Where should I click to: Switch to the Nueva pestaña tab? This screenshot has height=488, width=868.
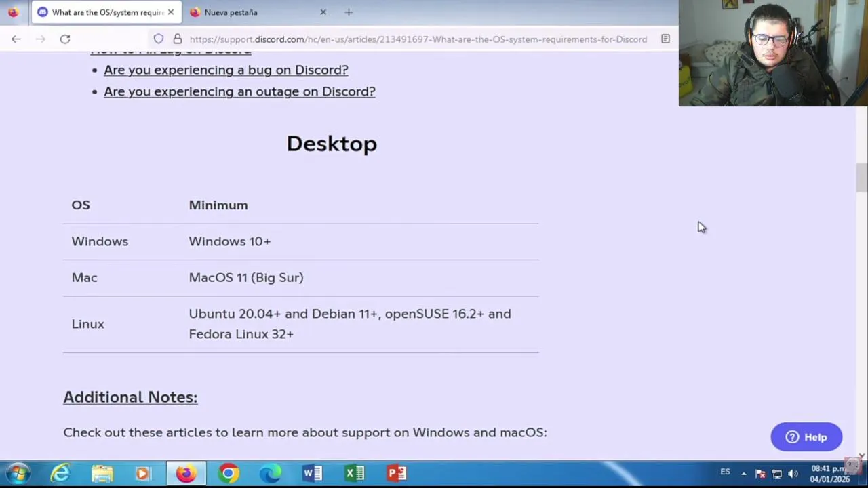tap(258, 12)
